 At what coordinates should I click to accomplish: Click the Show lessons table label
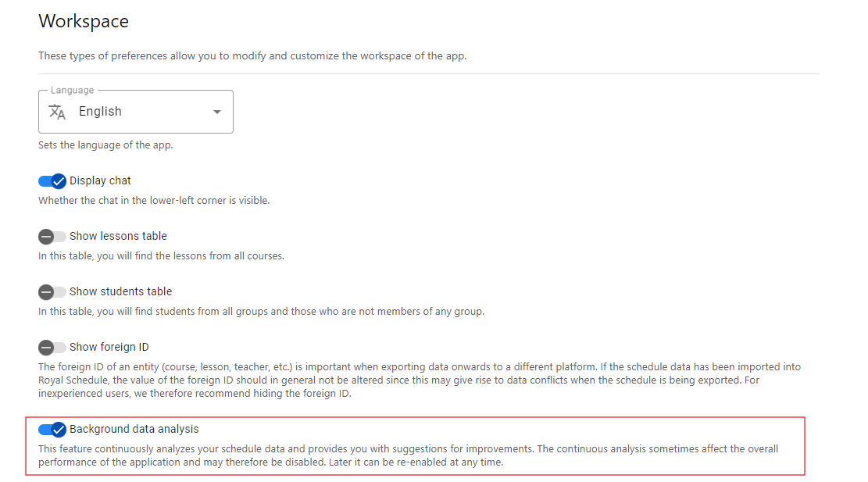(118, 236)
